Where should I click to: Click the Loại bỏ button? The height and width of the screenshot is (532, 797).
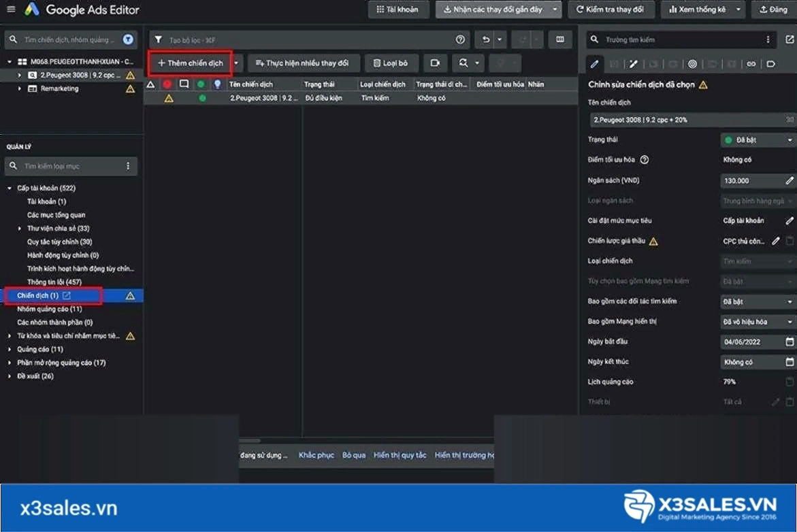[391, 63]
